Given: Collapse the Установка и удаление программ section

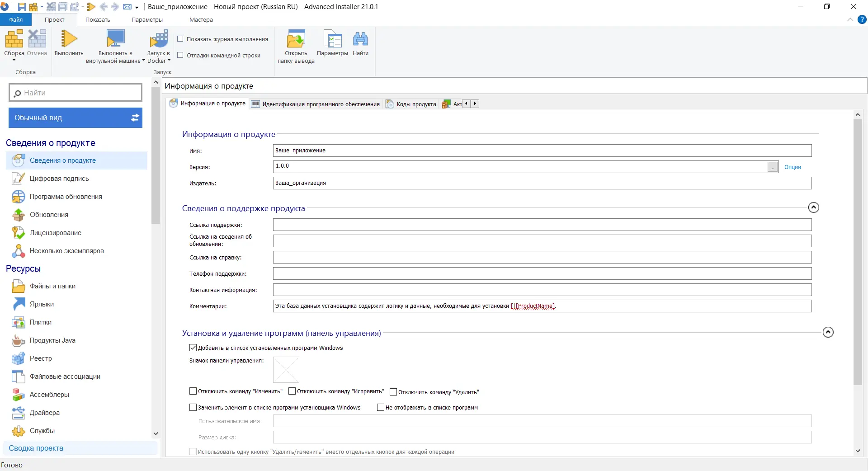Looking at the screenshot, I should (828, 332).
